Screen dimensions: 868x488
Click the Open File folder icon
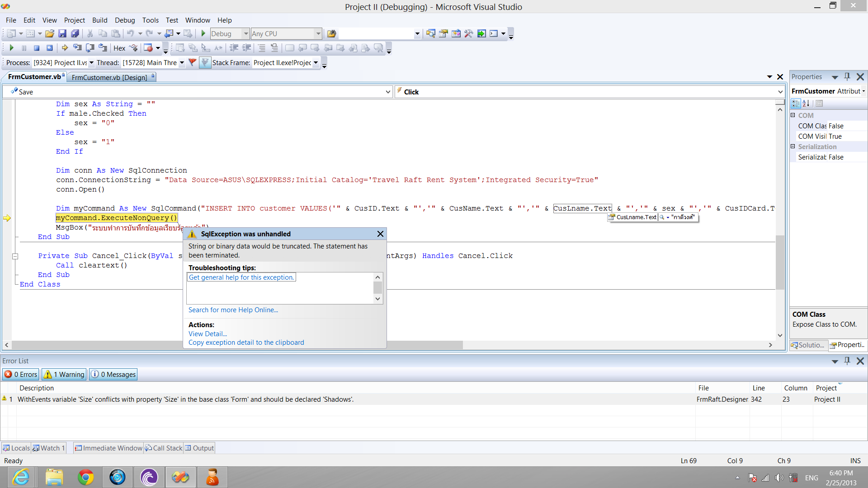(50, 33)
